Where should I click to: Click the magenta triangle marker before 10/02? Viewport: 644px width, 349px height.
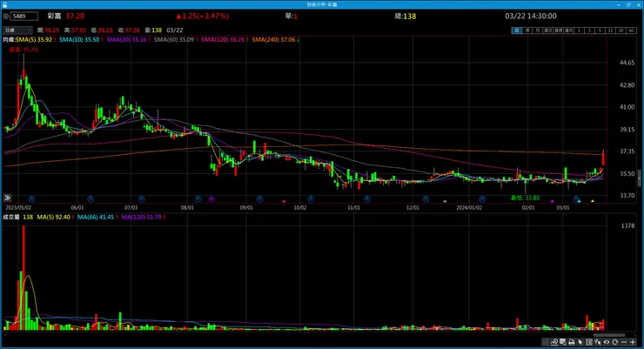click(x=284, y=201)
